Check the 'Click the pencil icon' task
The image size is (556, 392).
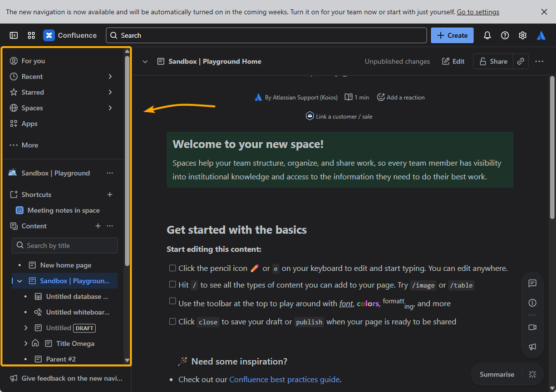[173, 268]
